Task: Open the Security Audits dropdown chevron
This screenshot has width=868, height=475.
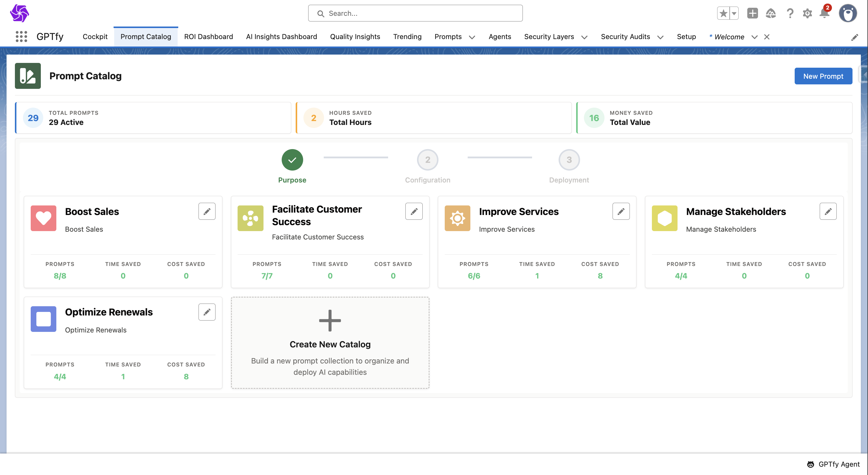Action: pos(660,37)
